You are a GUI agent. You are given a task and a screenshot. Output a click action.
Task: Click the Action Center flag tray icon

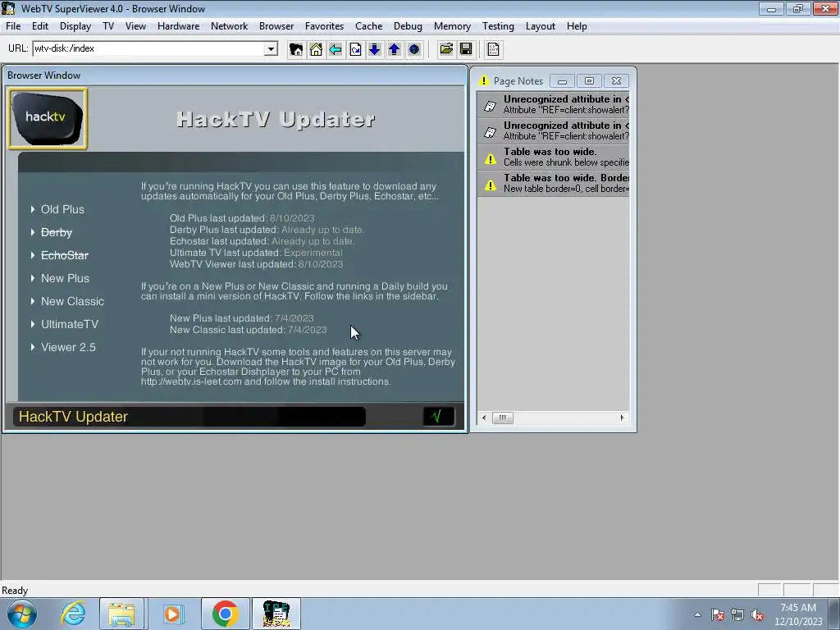718,614
